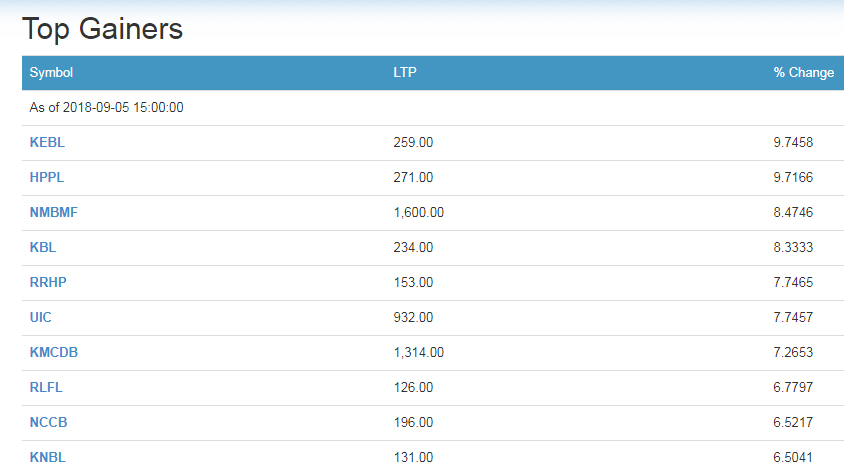The image size is (844, 475).
Task: Click the As of 2018-09-05 timestamp row
Action: (433, 108)
